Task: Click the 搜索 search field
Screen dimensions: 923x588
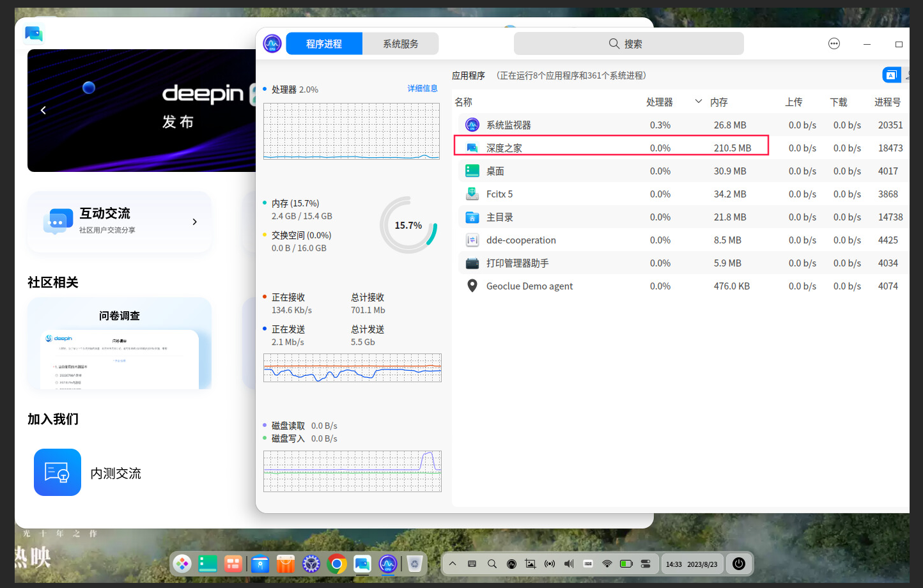Action: (x=628, y=43)
